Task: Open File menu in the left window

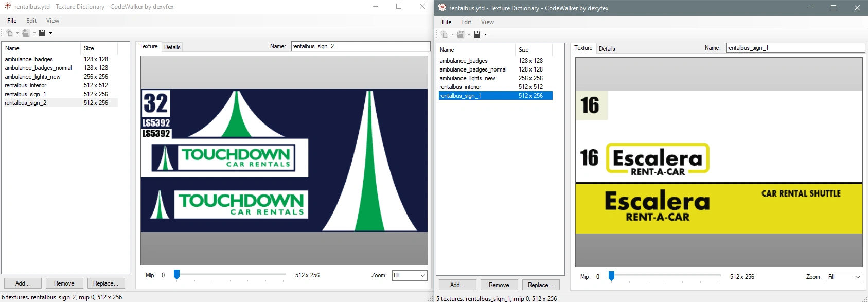Action: pyautogui.click(x=12, y=21)
